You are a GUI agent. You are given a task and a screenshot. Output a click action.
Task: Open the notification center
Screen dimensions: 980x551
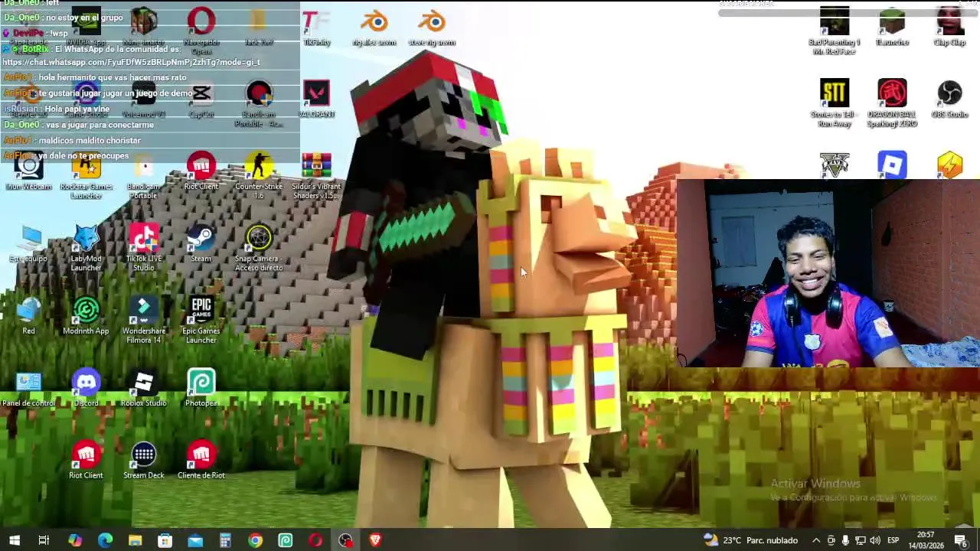961,540
